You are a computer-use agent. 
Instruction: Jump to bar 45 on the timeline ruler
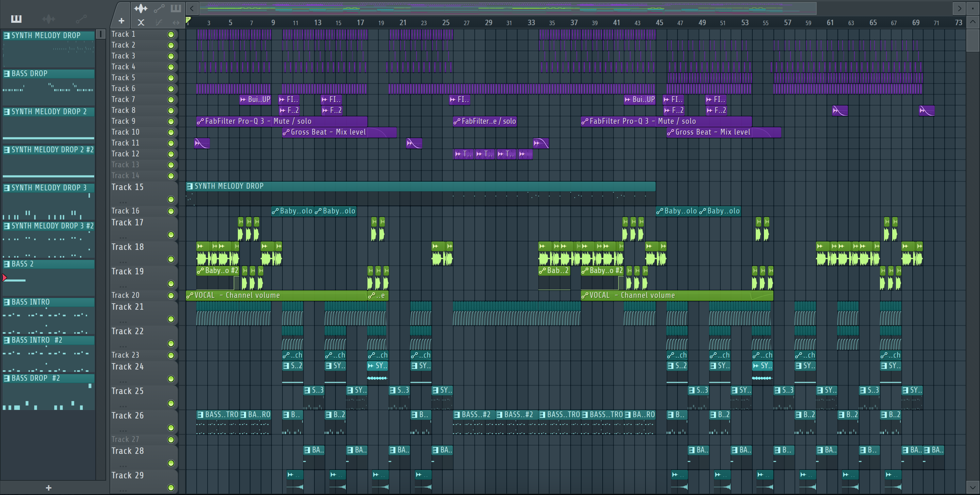[x=659, y=22]
